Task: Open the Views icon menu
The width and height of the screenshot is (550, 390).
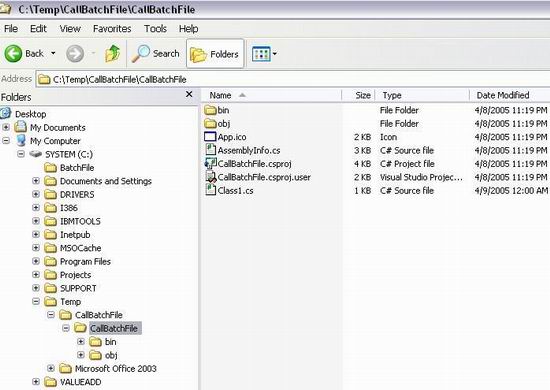Action: [261, 54]
